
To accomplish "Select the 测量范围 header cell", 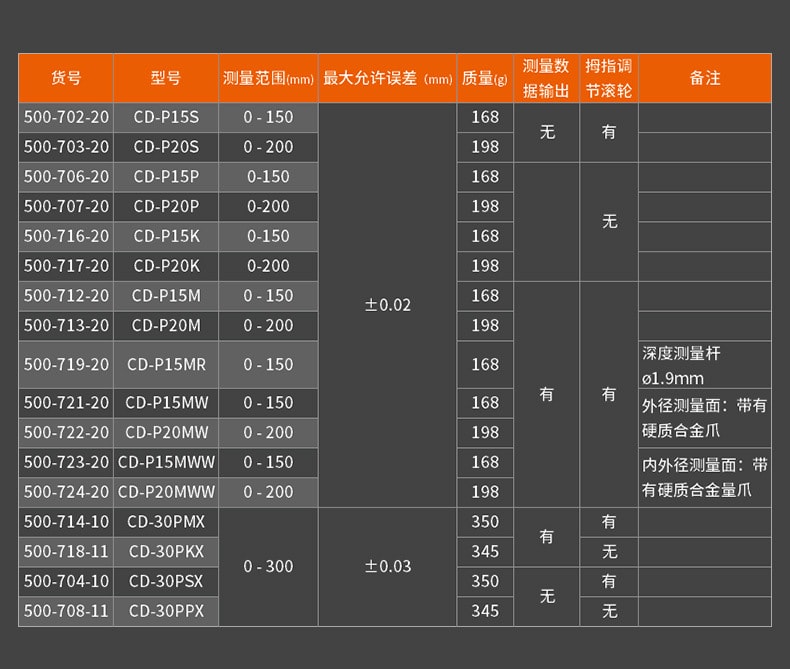I will pyautogui.click(x=268, y=78).
